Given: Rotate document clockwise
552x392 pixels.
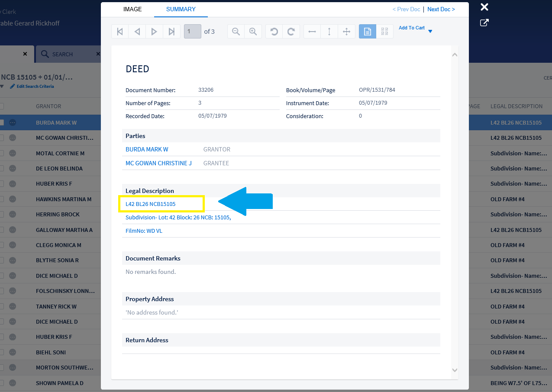Looking at the screenshot, I should [291, 32].
